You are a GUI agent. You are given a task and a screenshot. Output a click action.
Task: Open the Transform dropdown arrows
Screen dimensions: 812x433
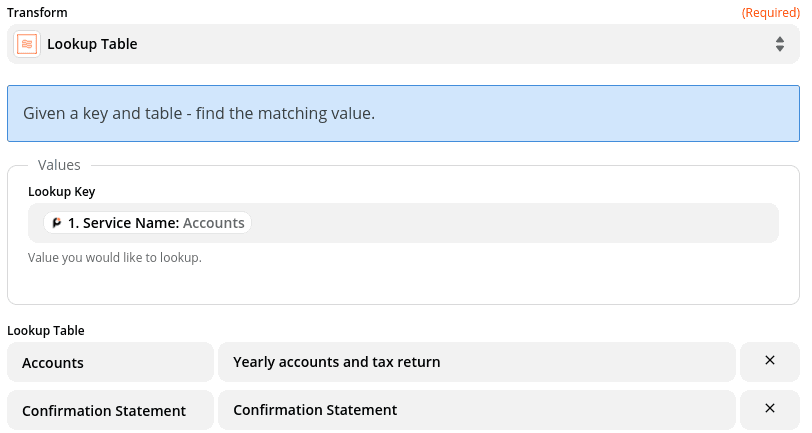[x=779, y=44]
